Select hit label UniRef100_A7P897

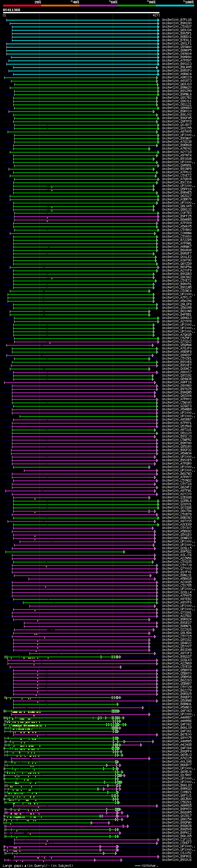click(x=177, y=60)
